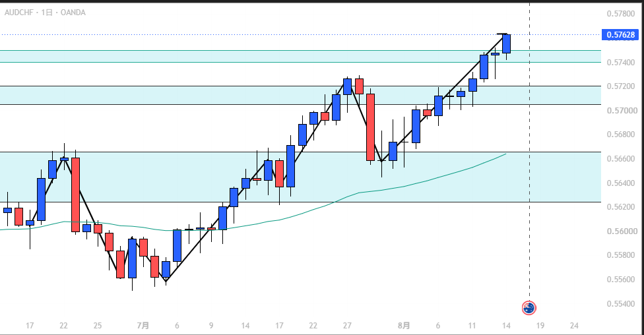This screenshot has height=335, width=644.
Task: Click the 0.56800 price axis label
Action: pos(621,135)
